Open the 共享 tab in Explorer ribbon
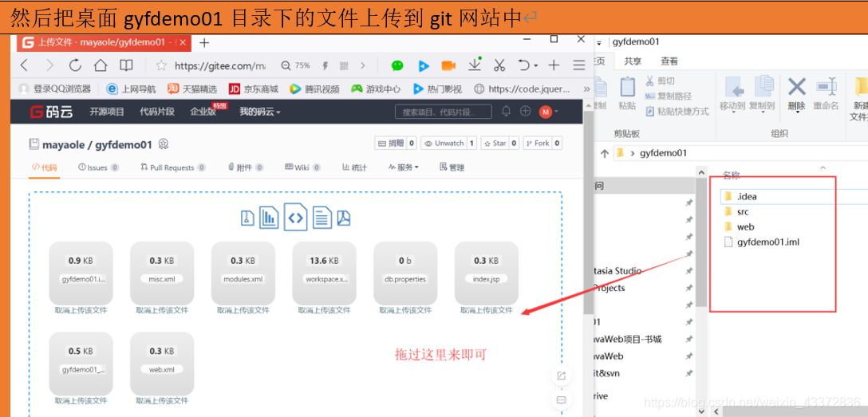868x417 pixels. click(x=633, y=61)
